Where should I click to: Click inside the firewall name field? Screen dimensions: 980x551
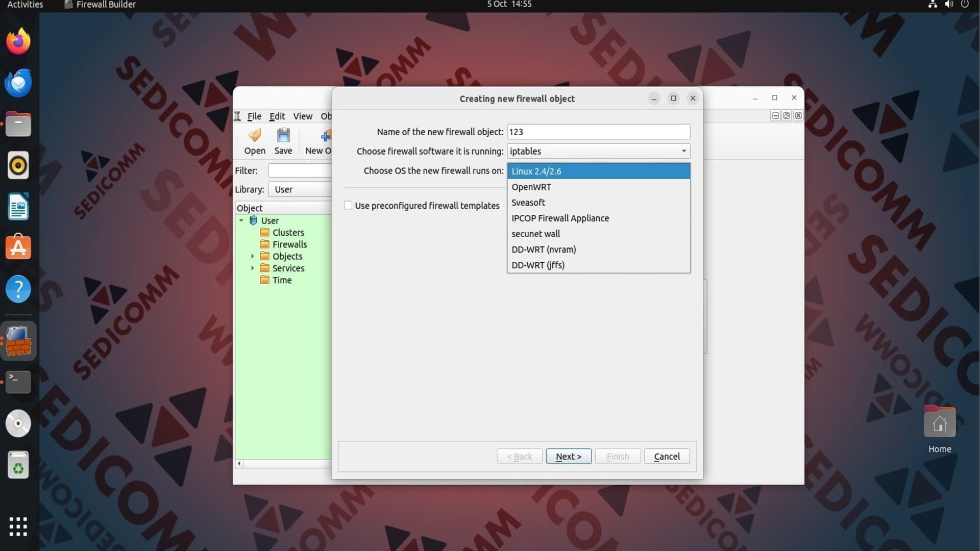click(598, 132)
